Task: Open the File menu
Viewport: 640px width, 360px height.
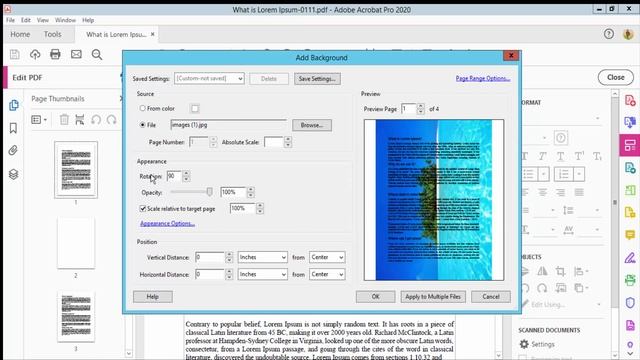Action: pyautogui.click(x=10, y=20)
